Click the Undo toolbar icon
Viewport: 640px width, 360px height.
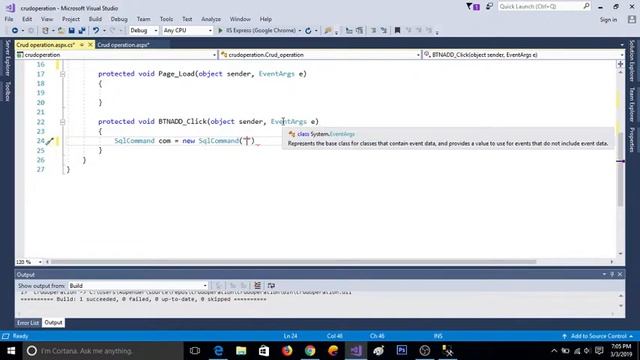click(96, 31)
